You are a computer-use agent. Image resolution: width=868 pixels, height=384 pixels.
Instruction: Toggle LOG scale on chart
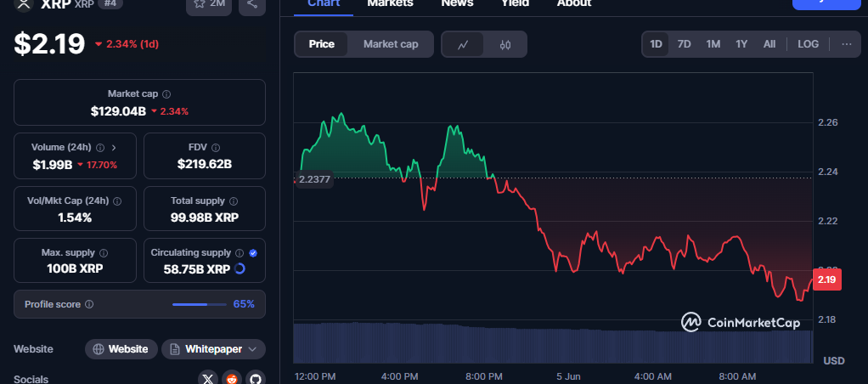[809, 44]
